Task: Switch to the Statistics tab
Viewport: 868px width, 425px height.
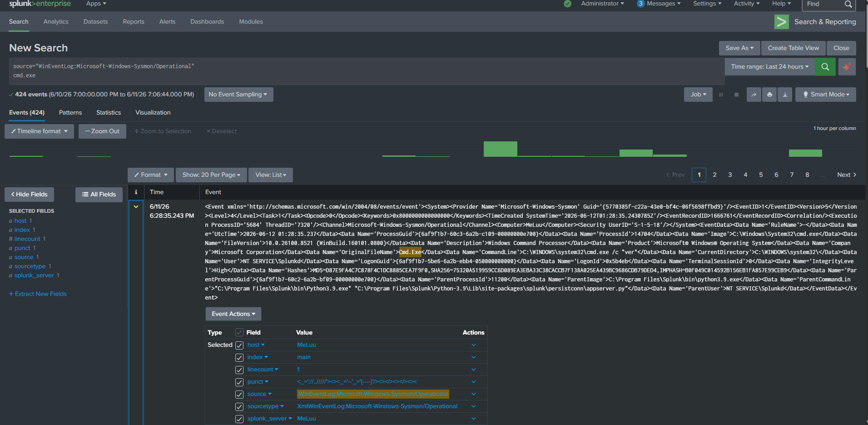Action: (x=109, y=113)
